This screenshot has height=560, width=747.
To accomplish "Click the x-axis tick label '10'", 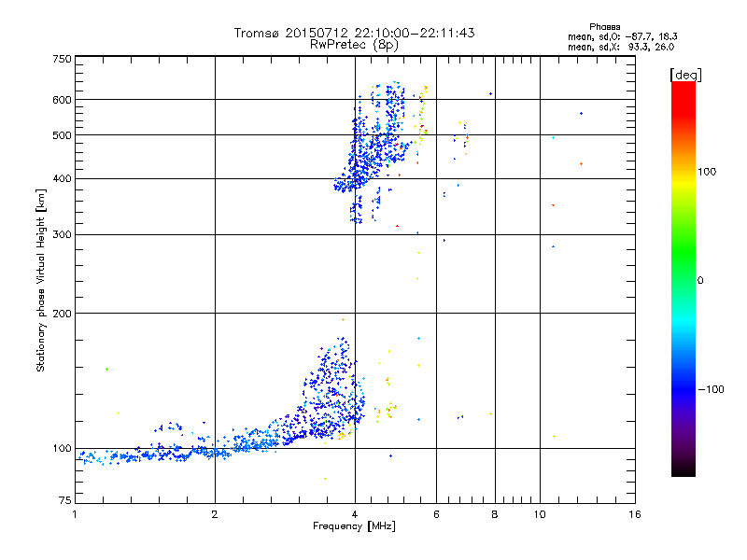I will click(x=540, y=514).
